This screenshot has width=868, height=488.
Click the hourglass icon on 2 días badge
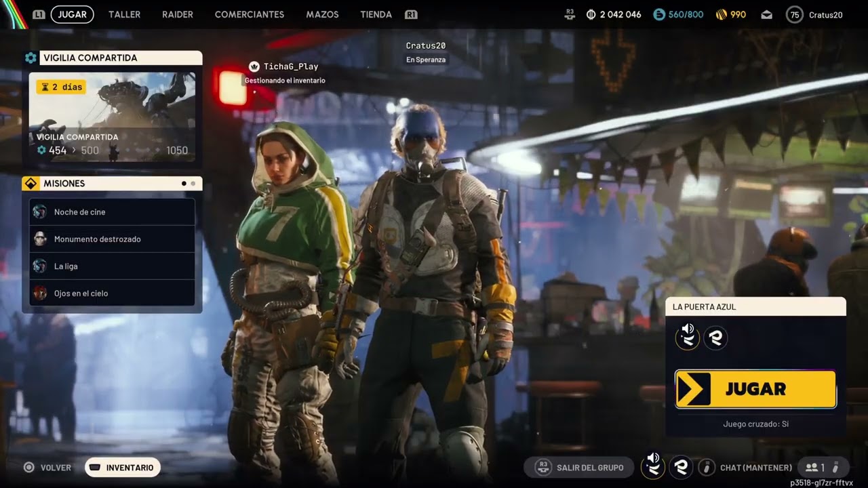click(45, 87)
